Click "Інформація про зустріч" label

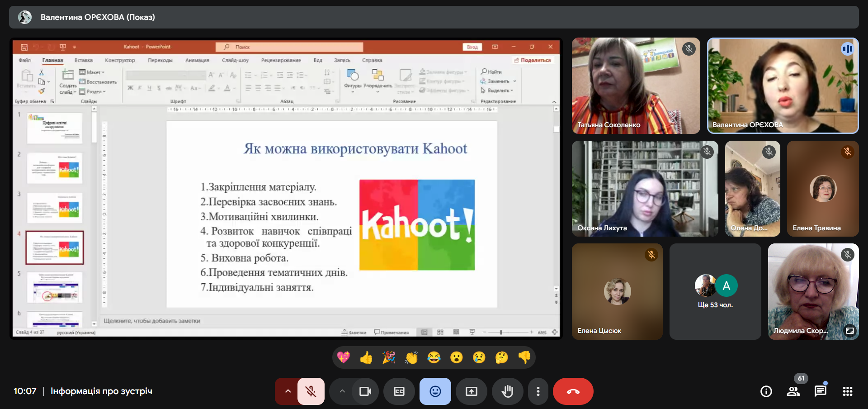pyautogui.click(x=101, y=391)
